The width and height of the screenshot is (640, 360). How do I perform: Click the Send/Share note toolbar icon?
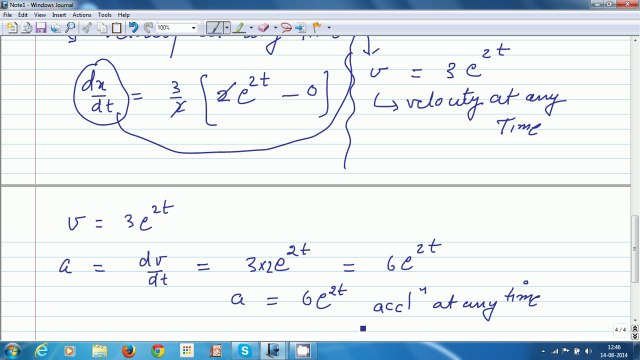click(56, 28)
